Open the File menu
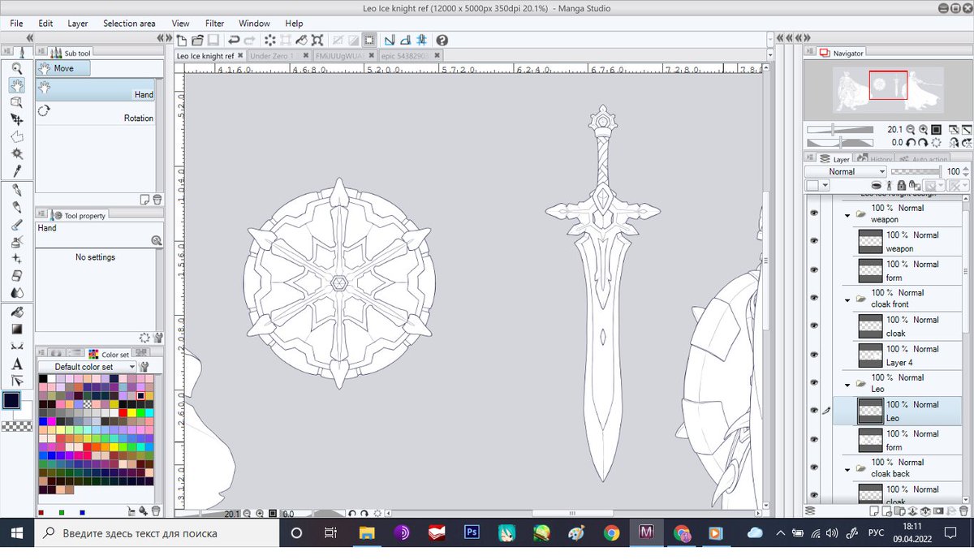 tap(16, 24)
